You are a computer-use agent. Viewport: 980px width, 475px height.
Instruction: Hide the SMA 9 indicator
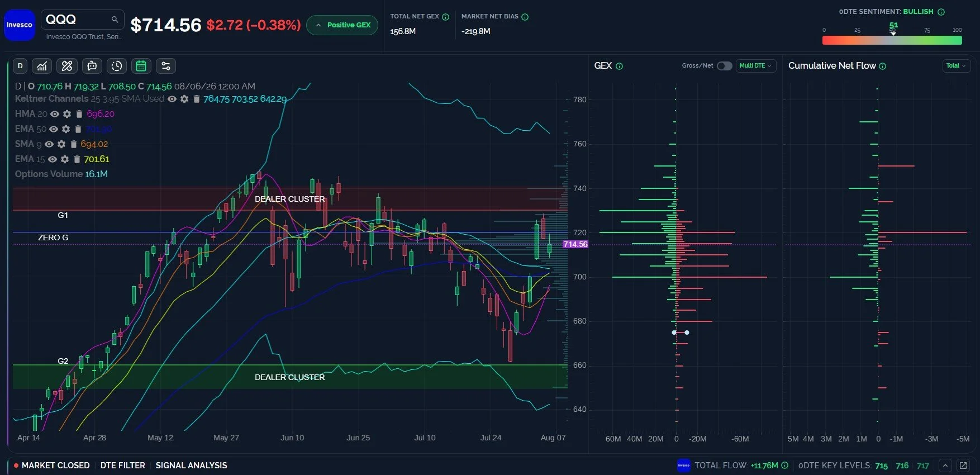click(49, 144)
